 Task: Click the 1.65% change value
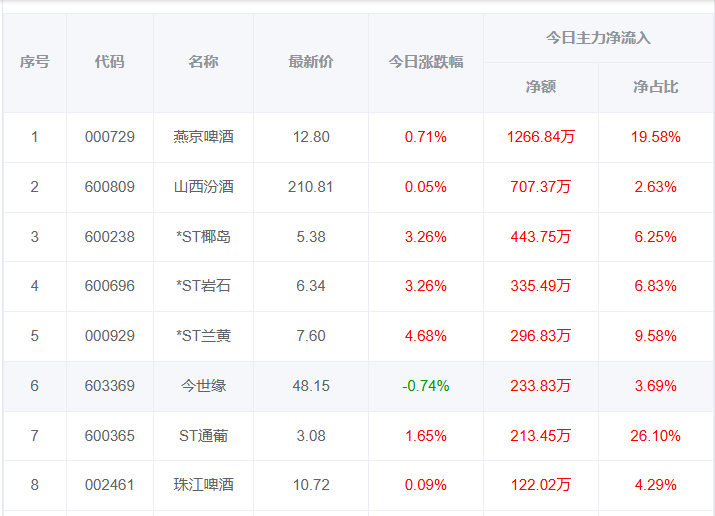(x=426, y=436)
